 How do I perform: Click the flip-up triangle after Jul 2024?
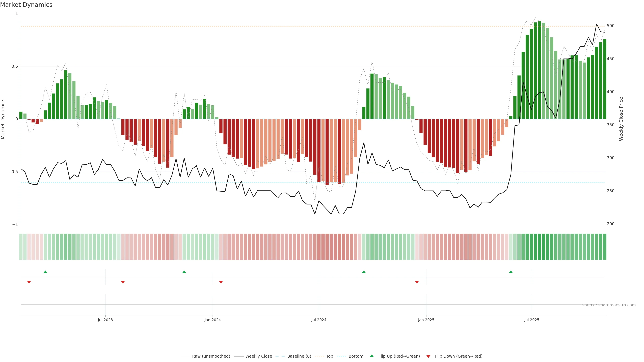364,272
